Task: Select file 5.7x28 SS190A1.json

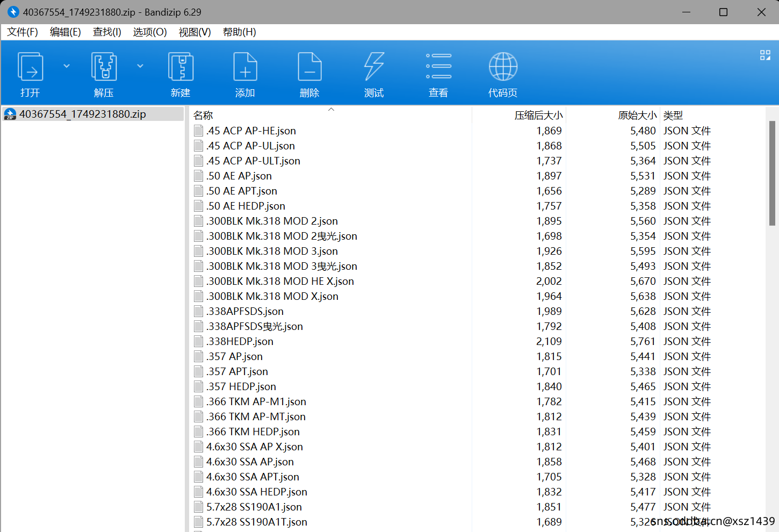Action: click(254, 507)
